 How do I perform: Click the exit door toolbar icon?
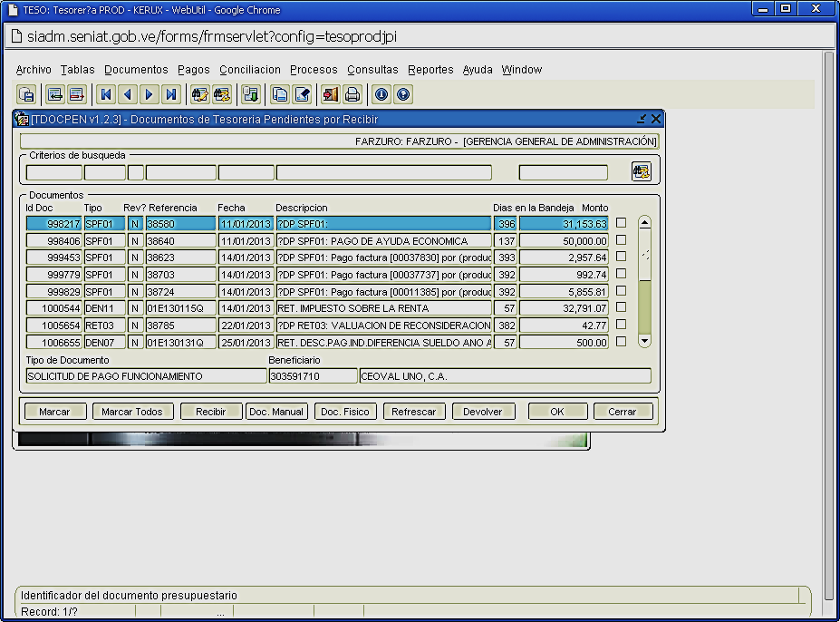pyautogui.click(x=330, y=95)
